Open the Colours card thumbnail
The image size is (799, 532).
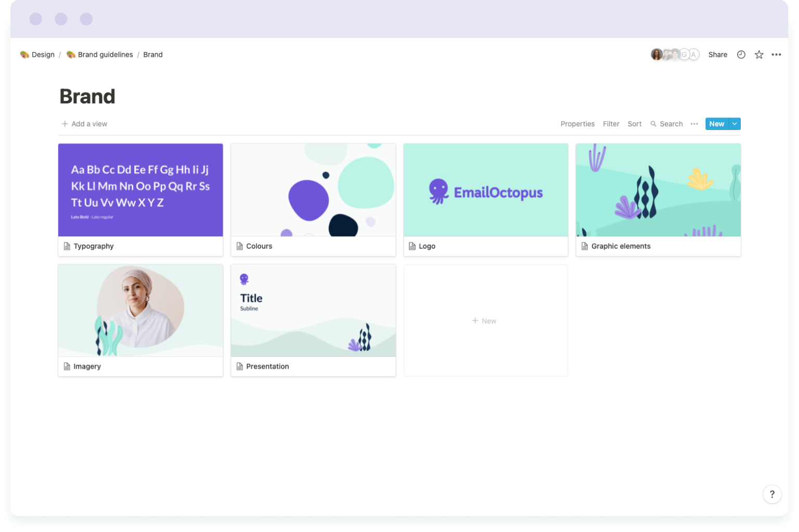click(313, 190)
